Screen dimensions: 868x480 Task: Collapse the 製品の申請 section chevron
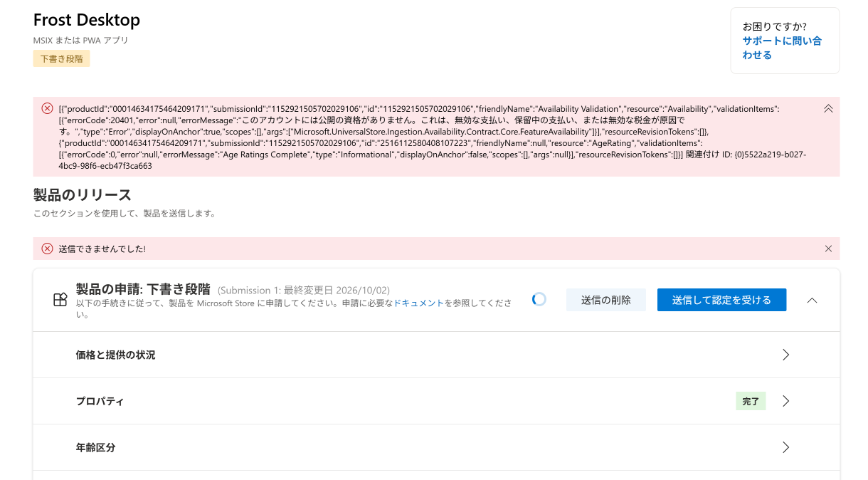click(x=813, y=300)
